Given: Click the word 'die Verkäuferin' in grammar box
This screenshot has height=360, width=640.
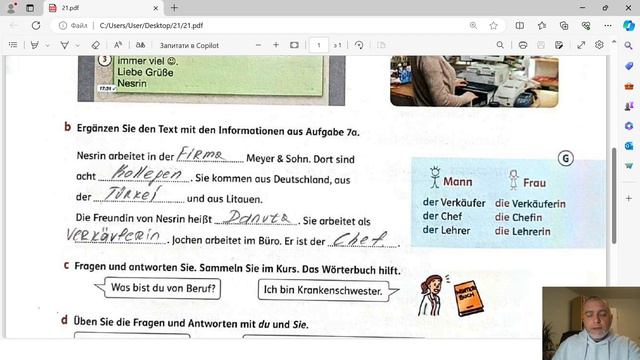Looking at the screenshot, I should click(x=530, y=204).
